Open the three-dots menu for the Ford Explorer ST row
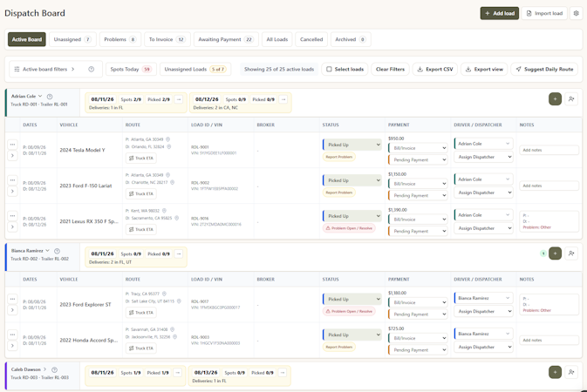The height and width of the screenshot is (392, 587). pos(12,299)
